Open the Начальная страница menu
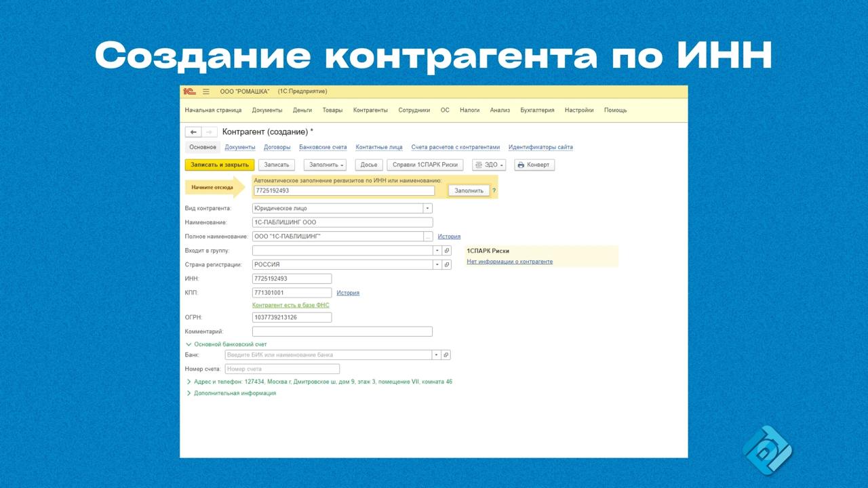The height and width of the screenshot is (488, 868). 213,110
